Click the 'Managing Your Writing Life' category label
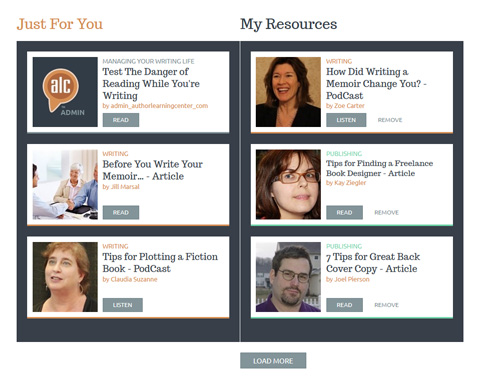The width and height of the screenshot is (500, 383). click(x=148, y=61)
